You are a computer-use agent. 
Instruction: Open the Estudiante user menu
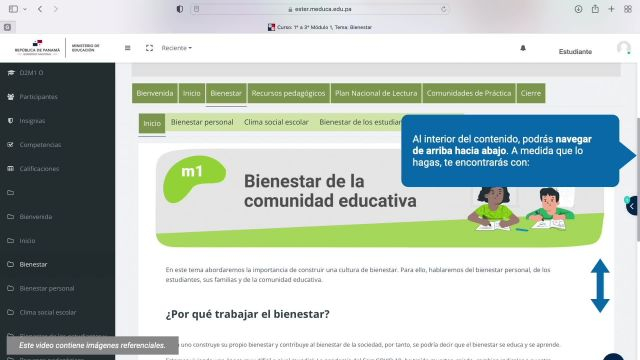(575, 51)
